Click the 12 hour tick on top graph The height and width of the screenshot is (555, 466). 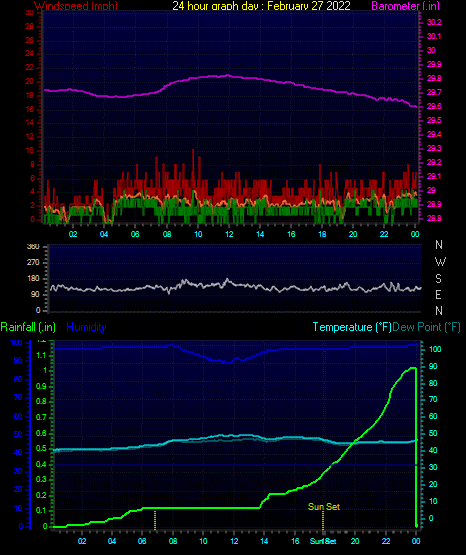229,234
